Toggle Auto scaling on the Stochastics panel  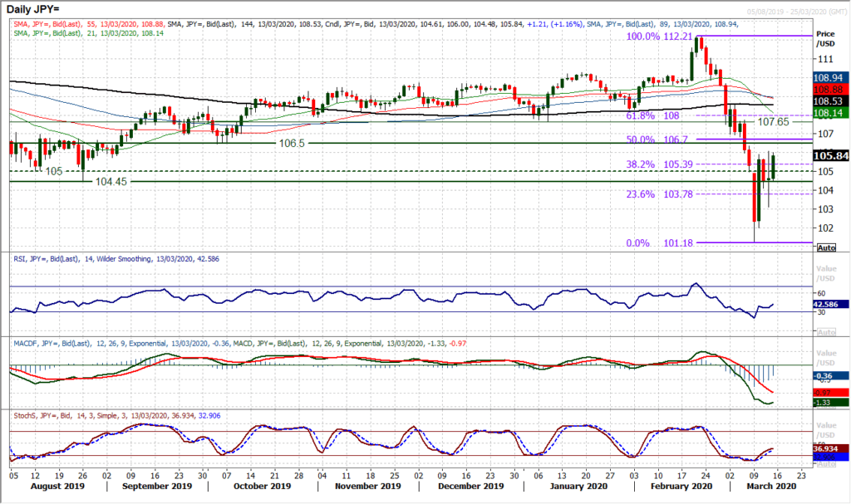coord(825,465)
